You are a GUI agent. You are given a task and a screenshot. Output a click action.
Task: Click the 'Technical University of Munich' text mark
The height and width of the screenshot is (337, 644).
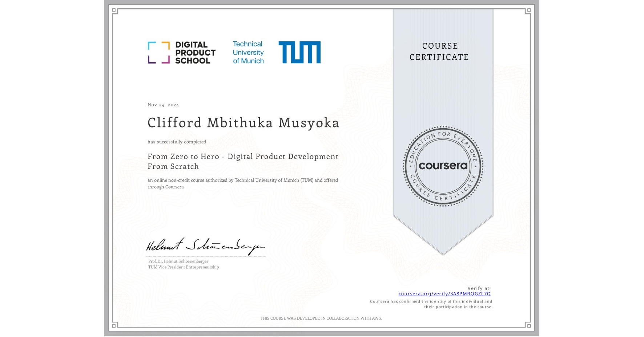point(247,52)
